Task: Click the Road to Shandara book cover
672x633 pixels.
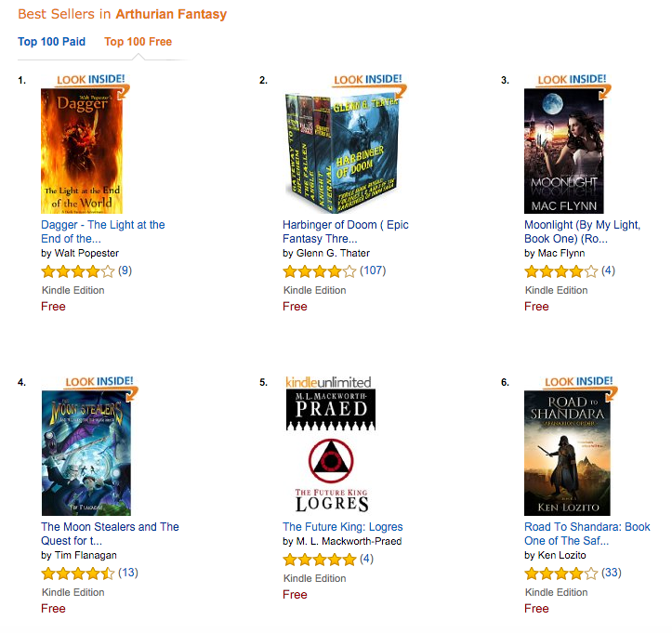Action: click(x=567, y=453)
